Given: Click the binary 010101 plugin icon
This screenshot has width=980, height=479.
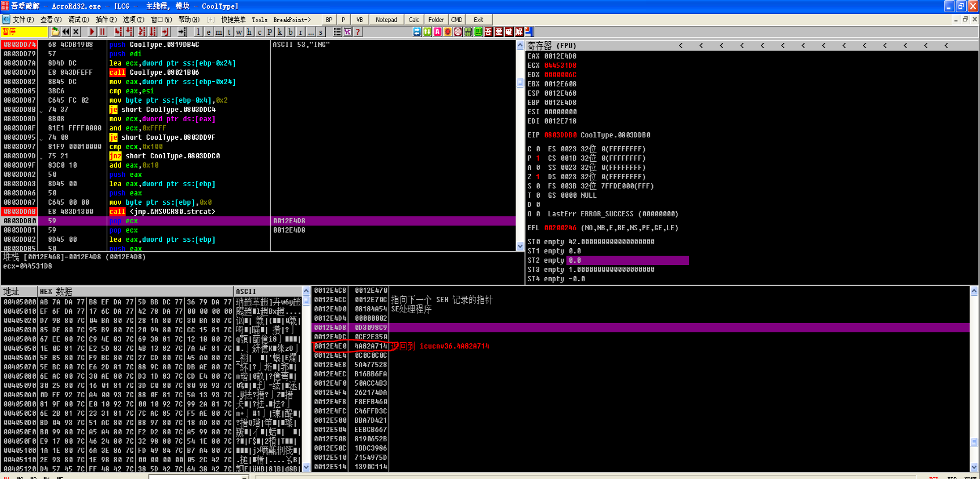Looking at the screenshot, I should point(468,32).
